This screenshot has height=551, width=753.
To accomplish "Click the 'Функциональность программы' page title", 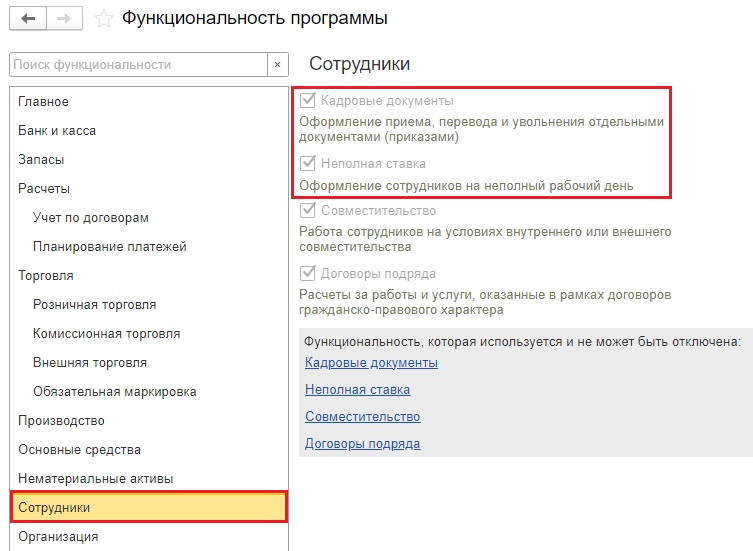I will 255,18.
